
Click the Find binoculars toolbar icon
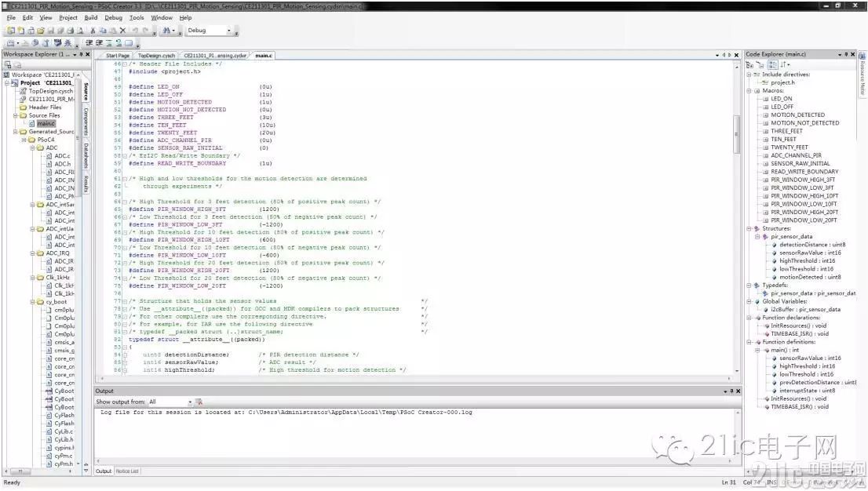point(166,31)
